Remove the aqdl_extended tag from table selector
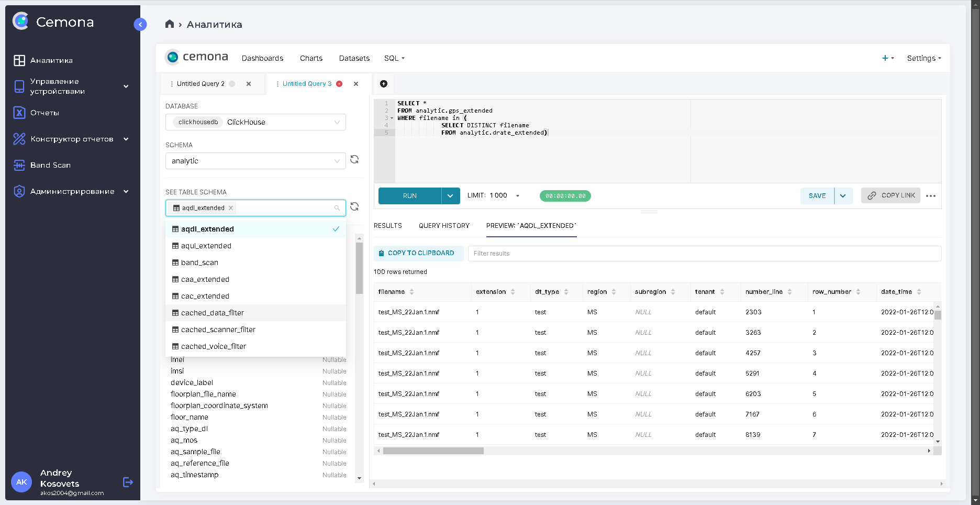The image size is (980, 505). 231,208
